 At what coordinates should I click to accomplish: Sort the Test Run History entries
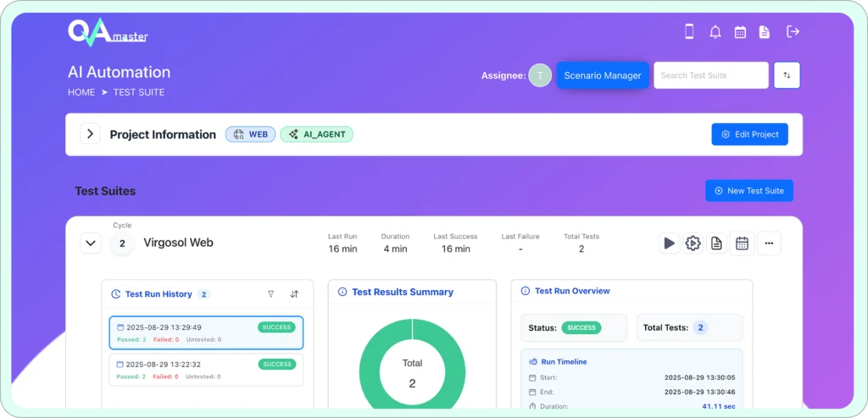[294, 294]
